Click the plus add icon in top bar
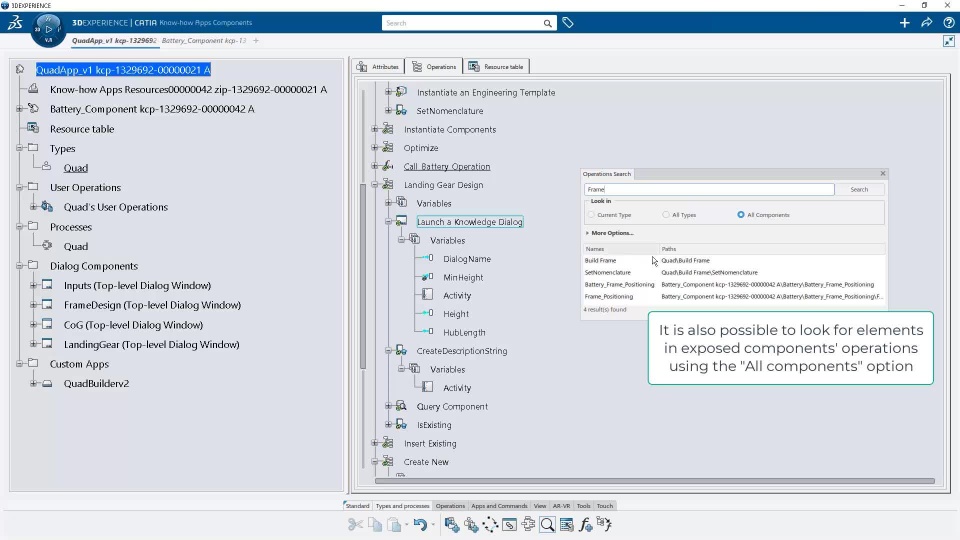The height and width of the screenshot is (540, 960). tap(904, 23)
